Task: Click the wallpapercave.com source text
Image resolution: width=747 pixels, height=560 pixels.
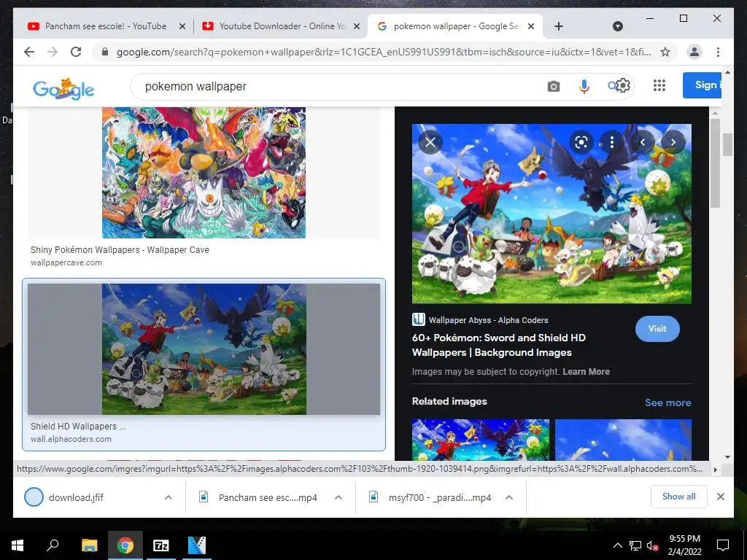Action: coord(66,262)
